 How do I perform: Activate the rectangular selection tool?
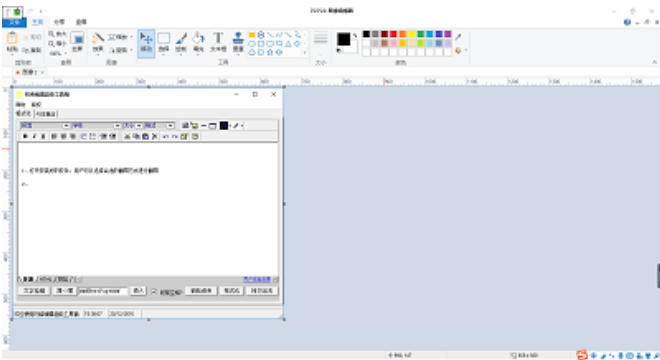[164, 42]
